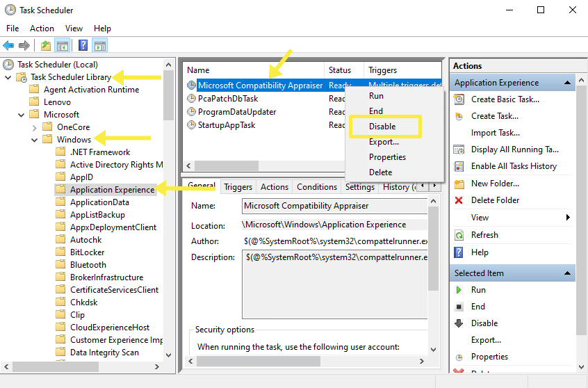Click the Name field with Microsoft Compatibility Appraiser
The image size is (588, 388).
(x=334, y=206)
